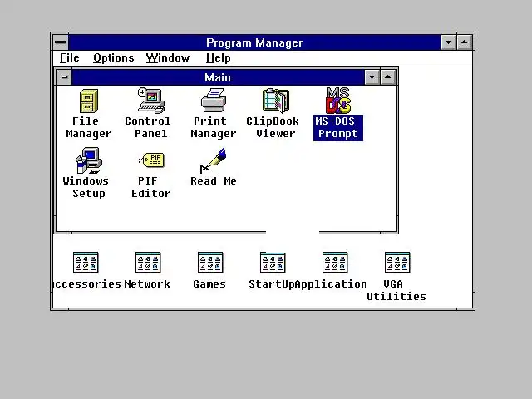Select the Control Panel icon
Viewport: 532px width, 399px height.
click(151, 101)
